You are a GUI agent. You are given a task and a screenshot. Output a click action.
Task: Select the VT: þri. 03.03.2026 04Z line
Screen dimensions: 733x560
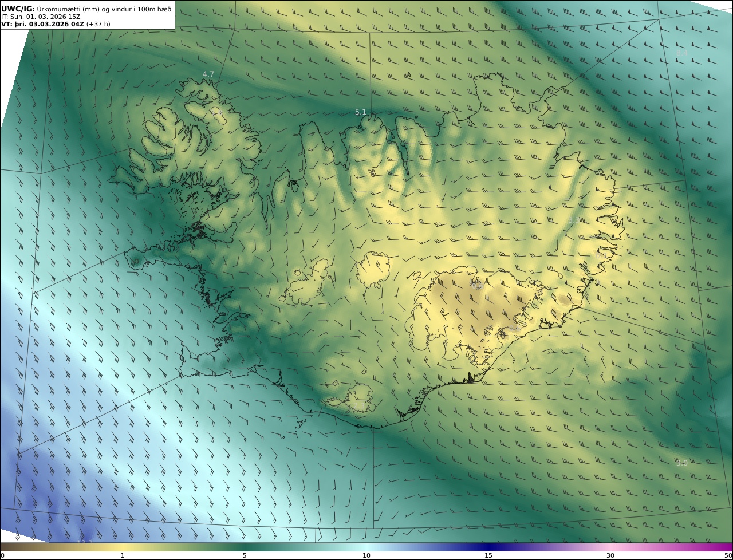pyautogui.click(x=56, y=25)
